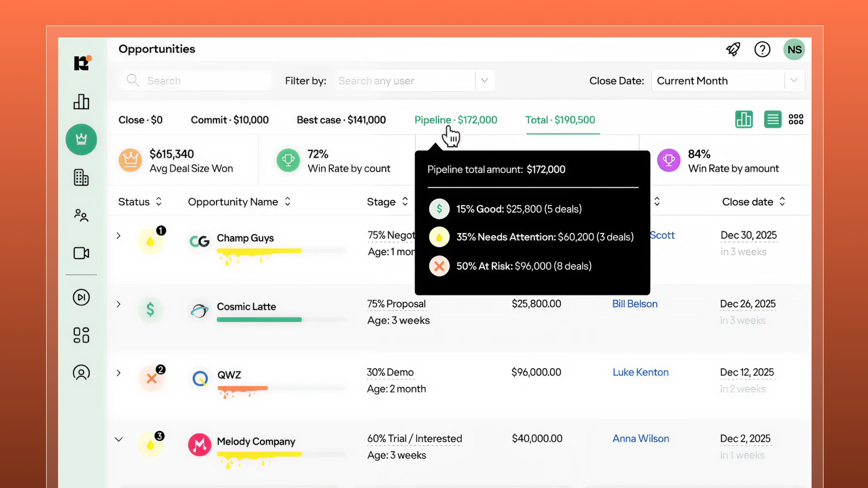The height and width of the screenshot is (488, 868).
Task: Open the Close Date dropdown showing Current Month
Action: [728, 80]
